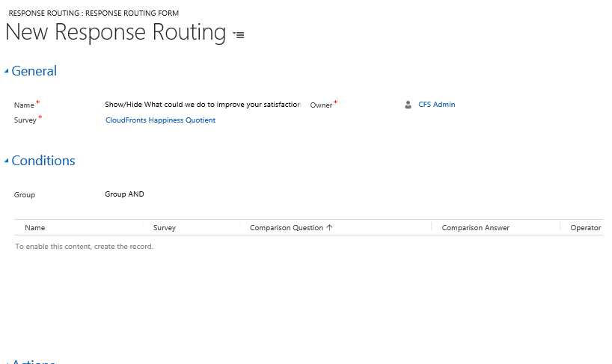Screen dimensions: 612x364
Task: Sort grid by Survey column header
Action: pos(165,227)
